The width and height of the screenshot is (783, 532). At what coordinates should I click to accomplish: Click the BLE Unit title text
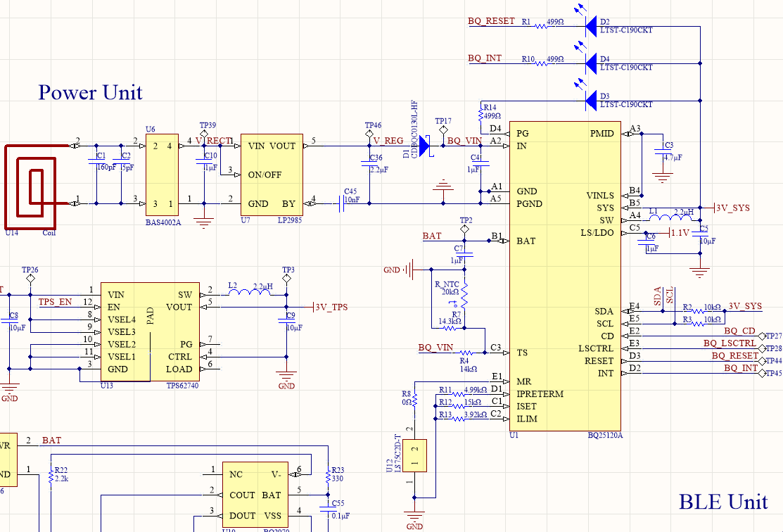pyautogui.click(x=724, y=502)
